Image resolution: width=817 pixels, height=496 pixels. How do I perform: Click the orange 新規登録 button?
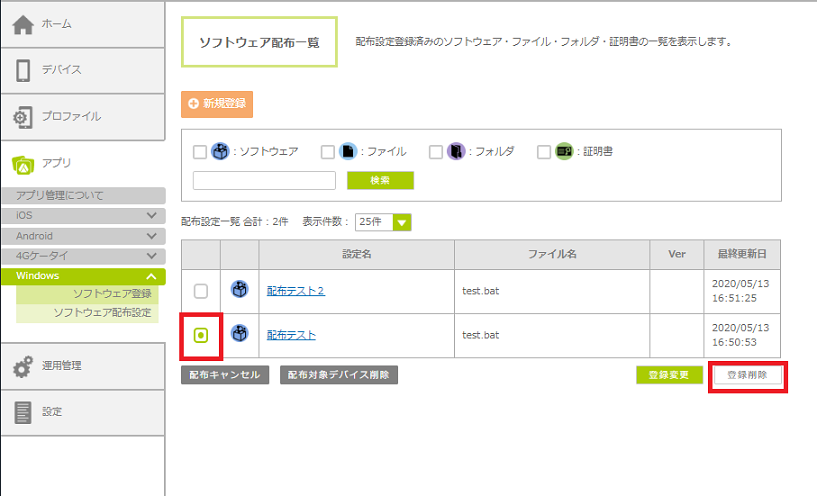pos(217,103)
